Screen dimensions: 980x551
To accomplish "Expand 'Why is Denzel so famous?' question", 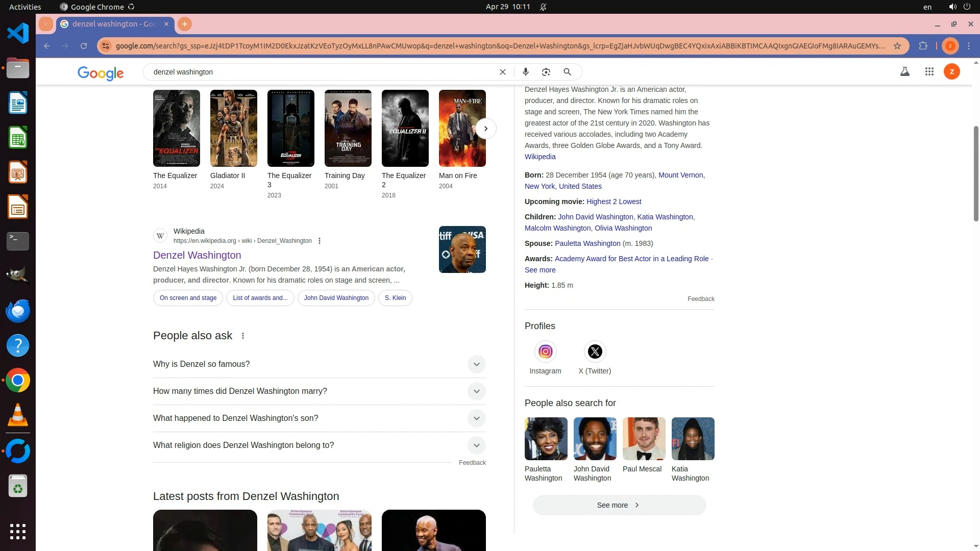I will [476, 364].
